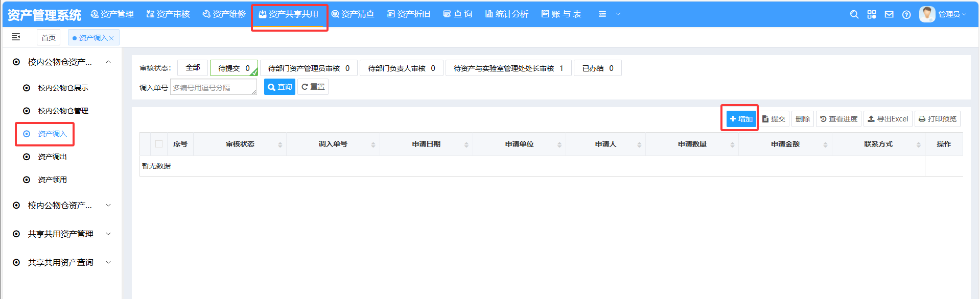The image size is (980, 299).
Task: Check the select-all checkbox in table header
Action: [x=159, y=144]
